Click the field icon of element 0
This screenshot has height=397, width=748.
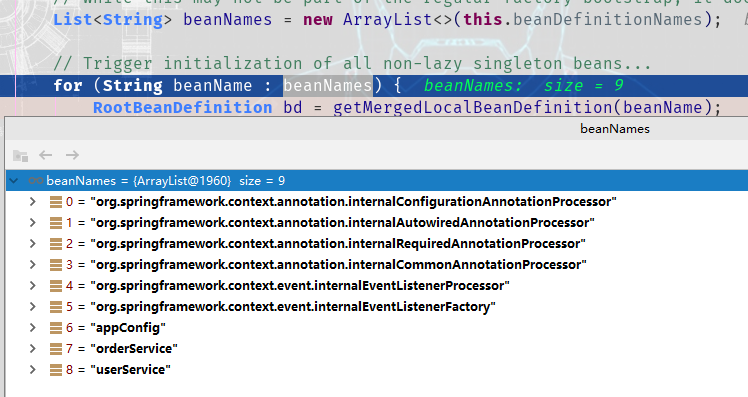[x=56, y=202]
